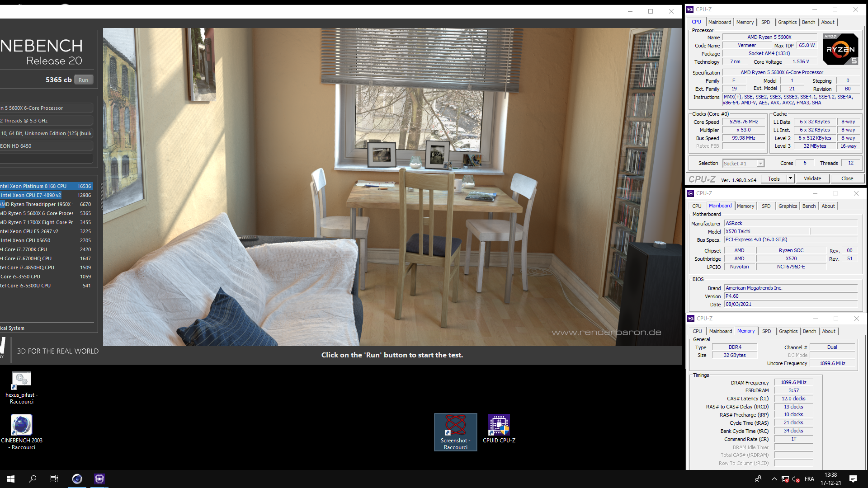Click Validate in the CPU-Z window

point(812,178)
